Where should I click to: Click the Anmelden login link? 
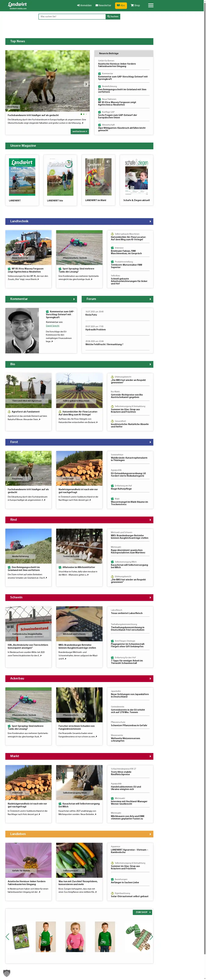pos(84,5)
